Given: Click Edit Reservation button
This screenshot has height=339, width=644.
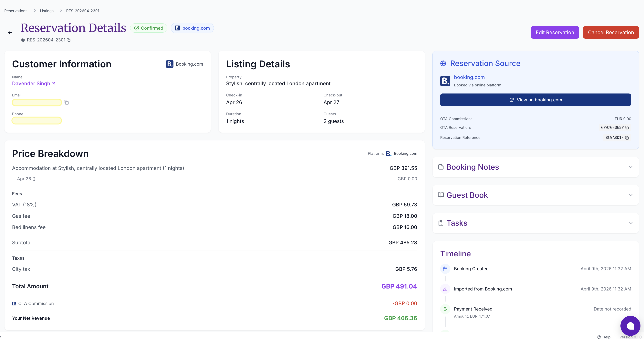Looking at the screenshot, I should [555, 32].
